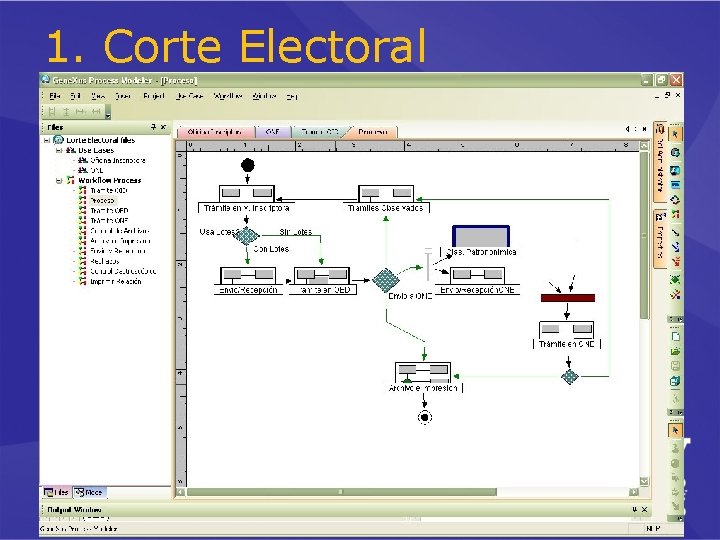Click the workflow process icon in right toolbar
Screen dimensions: 720x540
(x=675, y=214)
